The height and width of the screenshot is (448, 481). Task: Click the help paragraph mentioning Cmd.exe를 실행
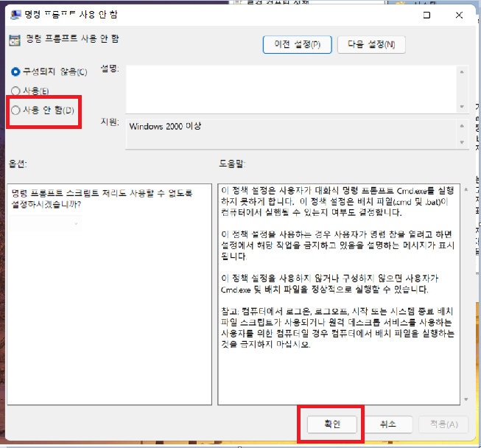pyautogui.click(x=337, y=201)
